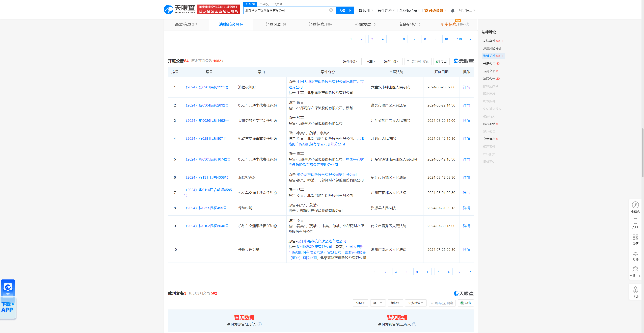Image resolution: width=644 pixels, height=333 pixels.
Task: Expand the 更多筛选 dropdown
Action: (x=416, y=303)
